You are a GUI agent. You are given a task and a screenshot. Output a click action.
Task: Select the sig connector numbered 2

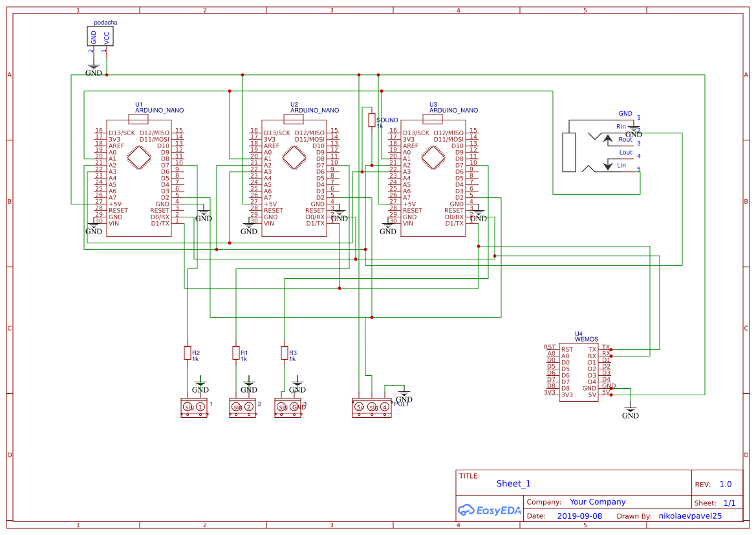[243, 408]
